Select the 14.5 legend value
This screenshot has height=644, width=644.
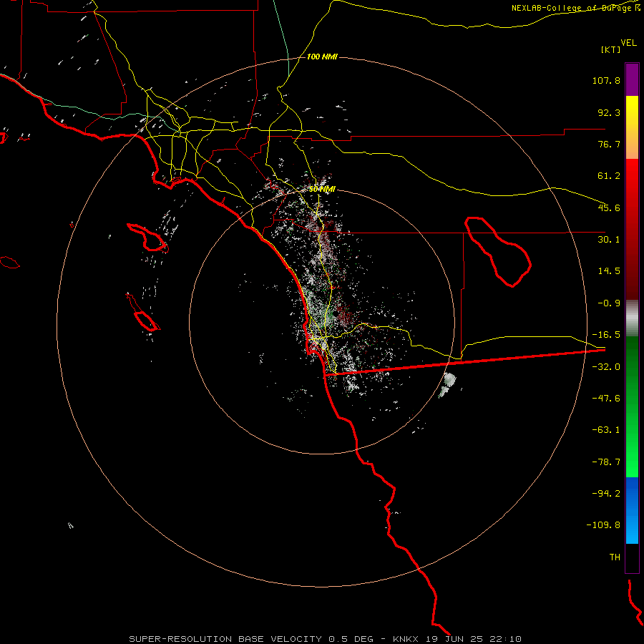pyautogui.click(x=609, y=271)
